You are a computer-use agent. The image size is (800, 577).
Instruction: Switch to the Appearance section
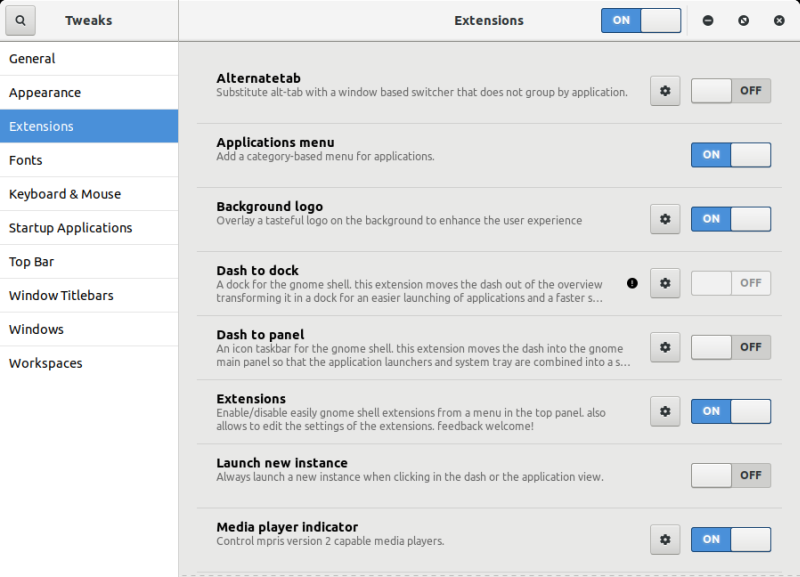[x=89, y=93]
